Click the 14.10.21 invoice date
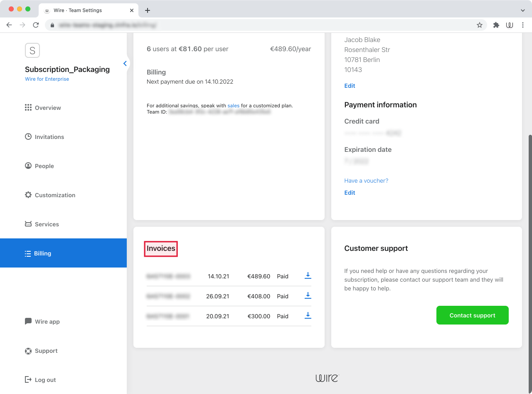 (x=218, y=276)
